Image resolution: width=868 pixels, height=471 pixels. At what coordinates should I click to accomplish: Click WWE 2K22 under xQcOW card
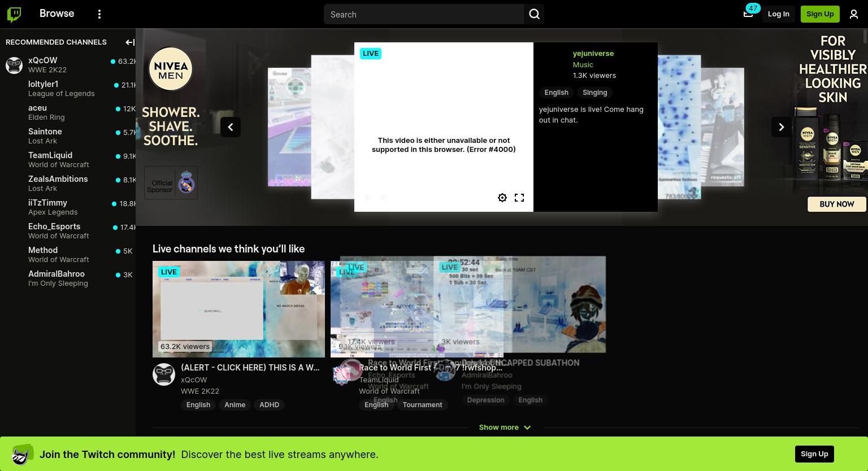[x=200, y=391]
